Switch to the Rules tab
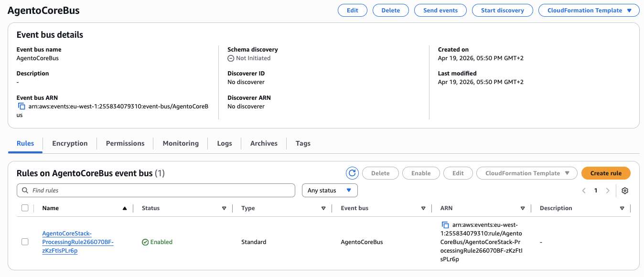 point(25,143)
